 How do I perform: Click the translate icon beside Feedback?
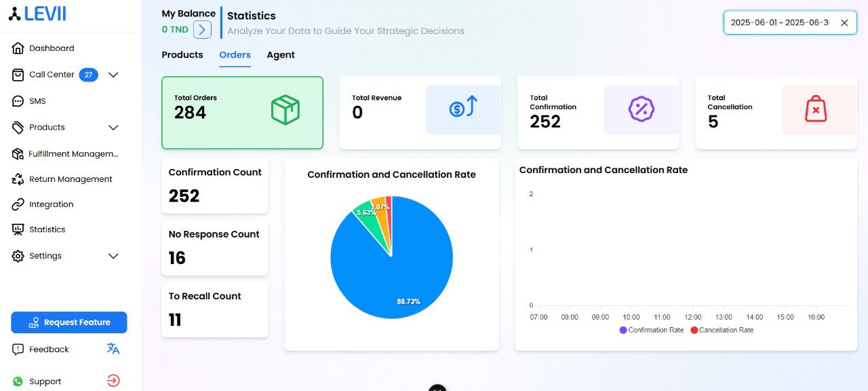click(113, 348)
